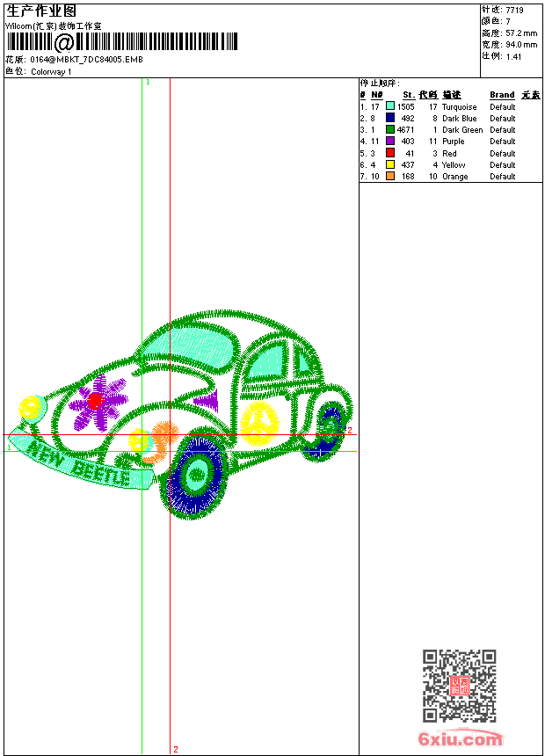
Task: Click 'Default' brand in the Red row
Action: coord(503,154)
